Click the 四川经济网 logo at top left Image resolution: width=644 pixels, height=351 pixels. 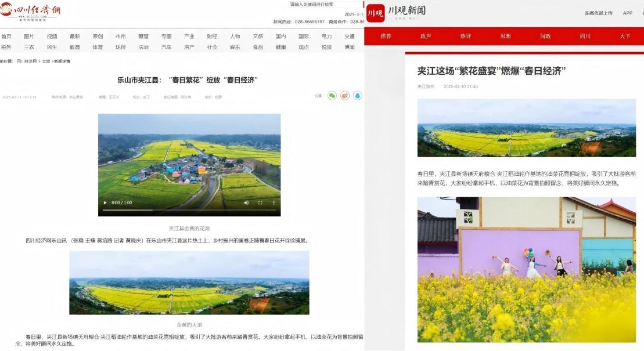(31, 12)
